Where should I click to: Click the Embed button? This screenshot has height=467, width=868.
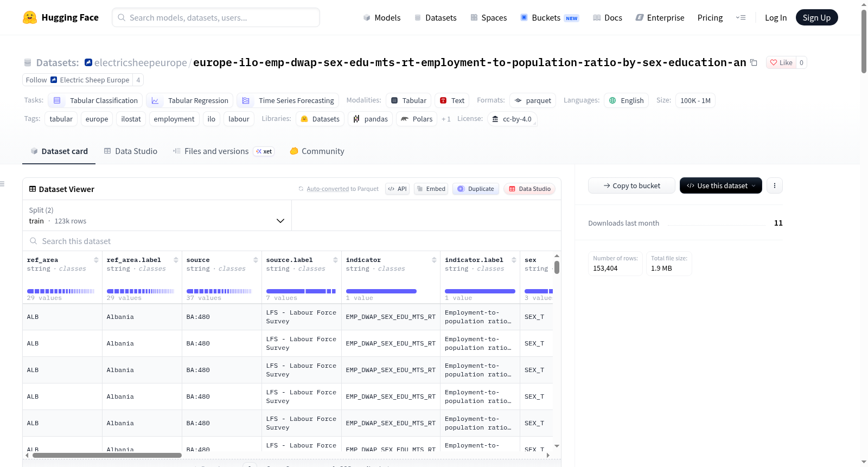pyautogui.click(x=431, y=189)
